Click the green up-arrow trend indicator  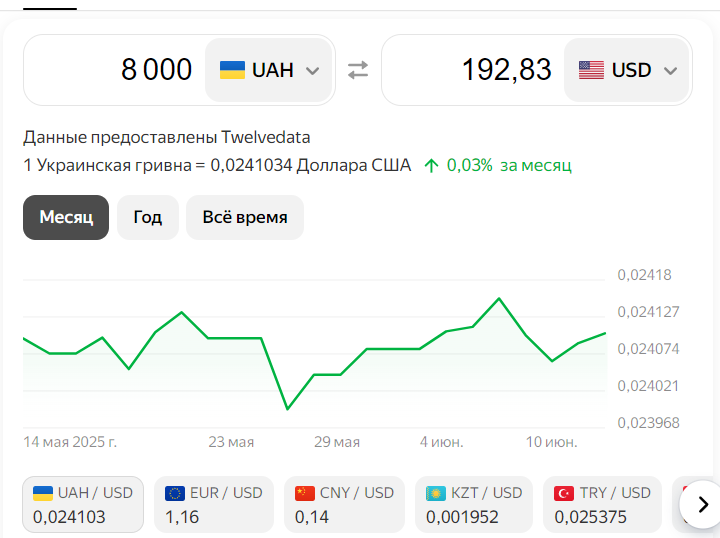(431, 165)
